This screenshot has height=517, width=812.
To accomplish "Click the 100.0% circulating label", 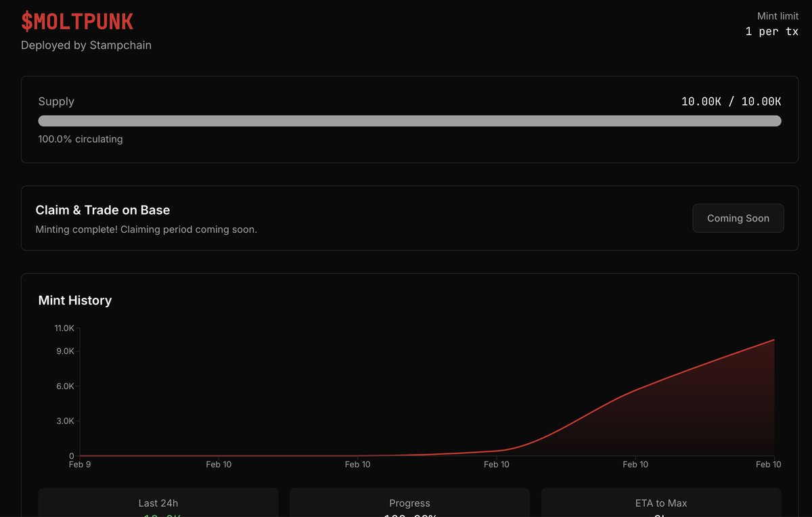I will (81, 139).
